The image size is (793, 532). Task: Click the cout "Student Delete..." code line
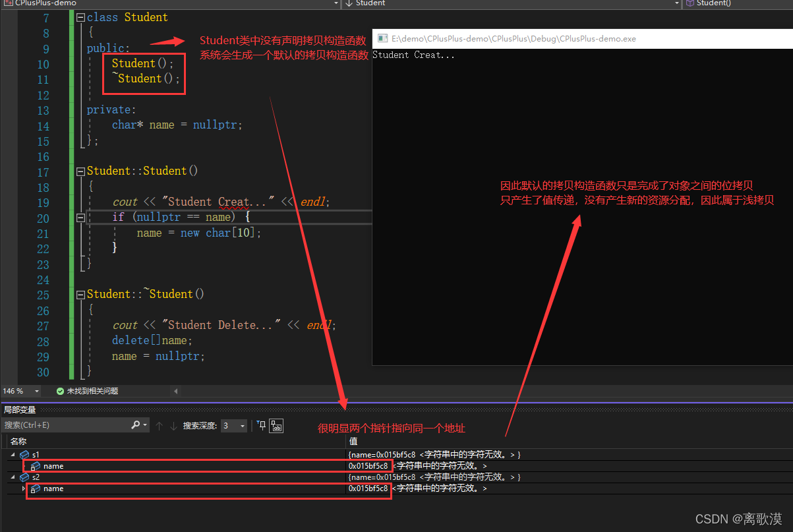pos(224,325)
